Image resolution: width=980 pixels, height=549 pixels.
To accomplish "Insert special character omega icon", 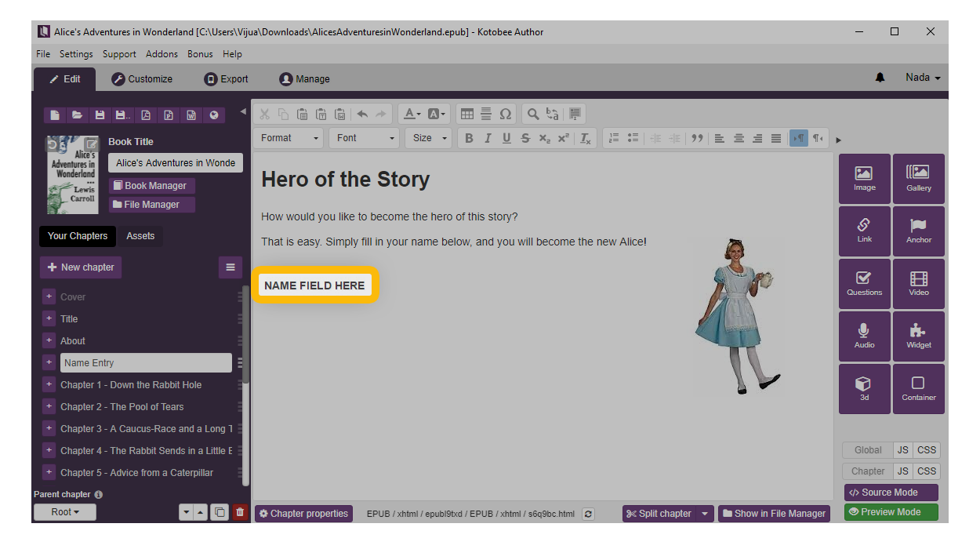I will (506, 115).
